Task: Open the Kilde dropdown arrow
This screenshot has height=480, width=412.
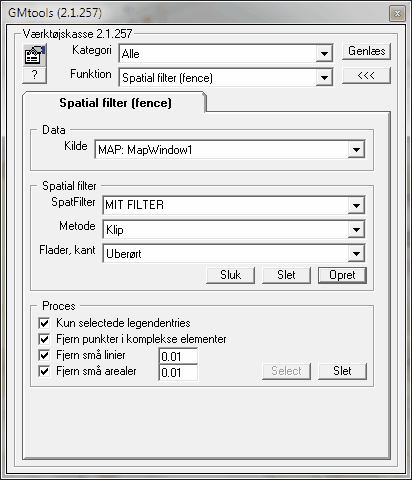Action: 356,150
